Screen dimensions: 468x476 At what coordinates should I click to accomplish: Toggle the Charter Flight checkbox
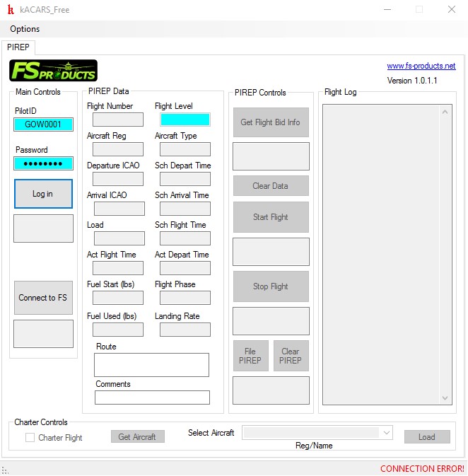30,437
